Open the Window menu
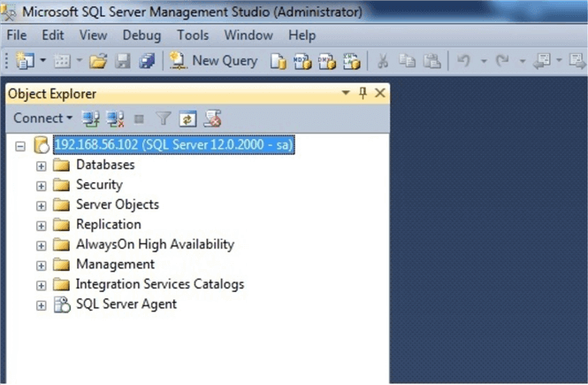Viewport: 588px width, 385px height. (x=248, y=35)
